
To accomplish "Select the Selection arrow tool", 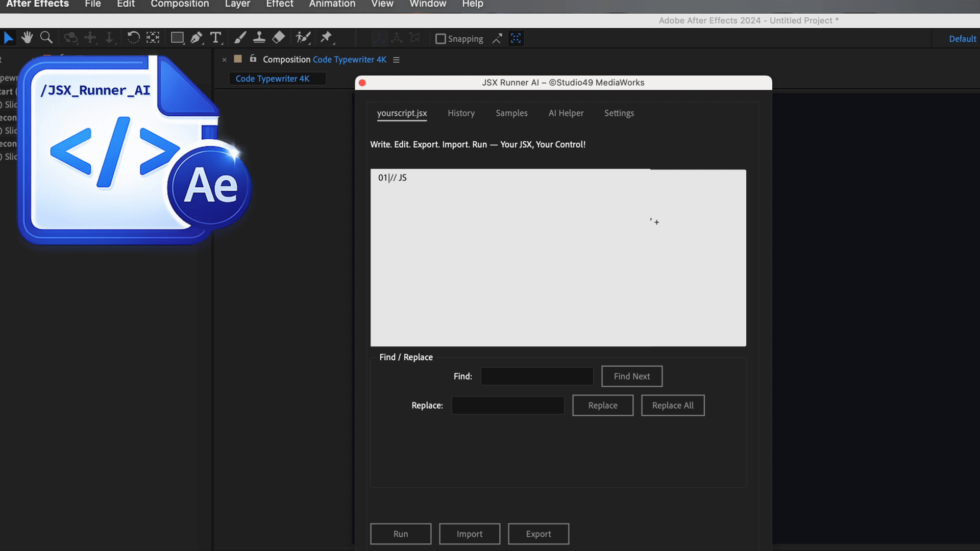I will [9, 38].
